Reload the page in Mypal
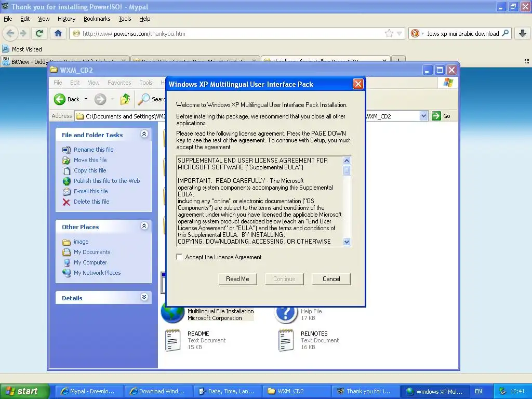 (x=39, y=33)
